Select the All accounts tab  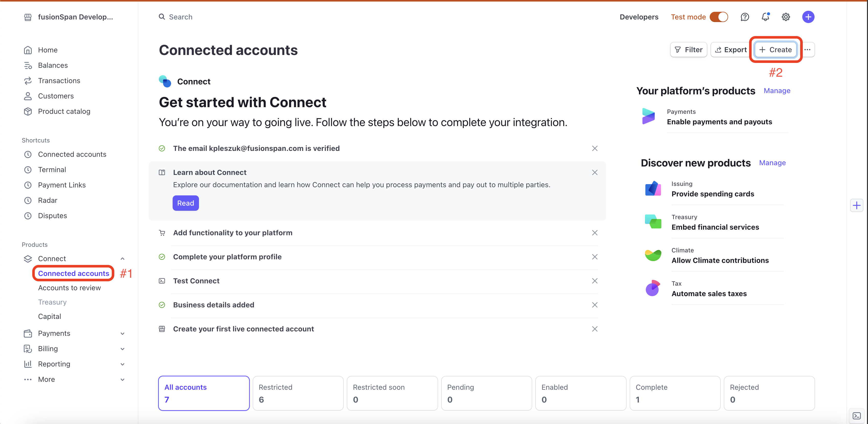[204, 393]
